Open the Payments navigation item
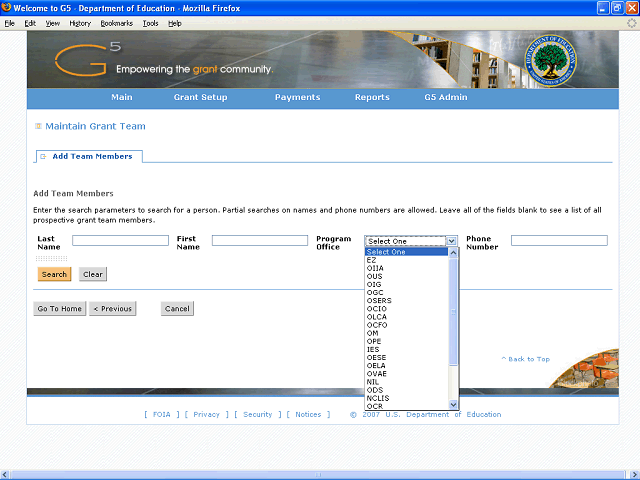 pos(298,97)
